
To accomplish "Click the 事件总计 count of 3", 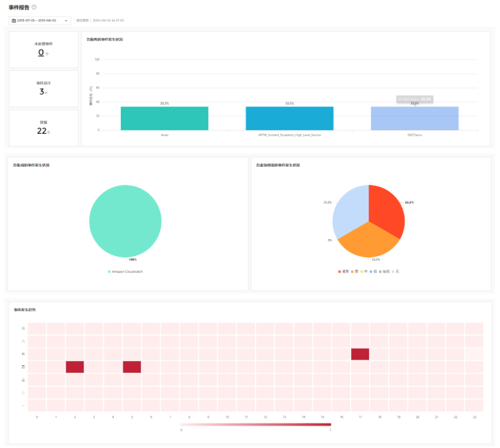I will 42,91.
